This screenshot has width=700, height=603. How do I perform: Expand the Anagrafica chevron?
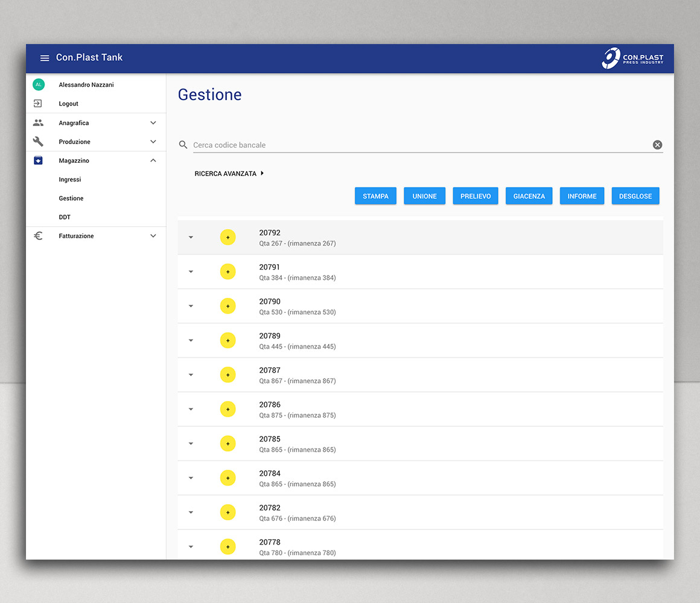[x=153, y=122]
